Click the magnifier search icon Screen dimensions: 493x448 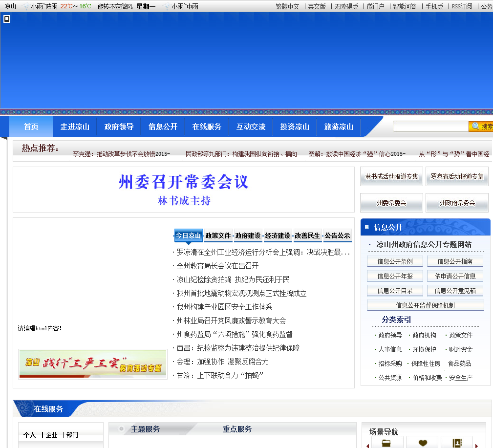pyautogui.click(x=475, y=126)
